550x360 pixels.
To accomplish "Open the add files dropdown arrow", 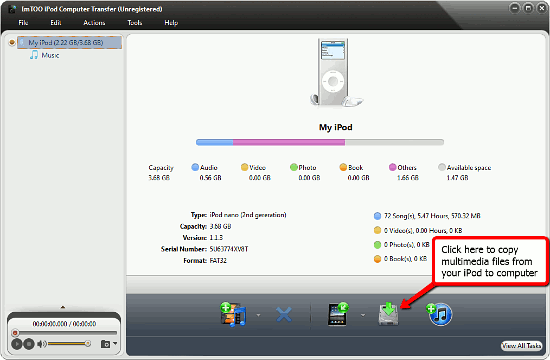I will click(259, 315).
